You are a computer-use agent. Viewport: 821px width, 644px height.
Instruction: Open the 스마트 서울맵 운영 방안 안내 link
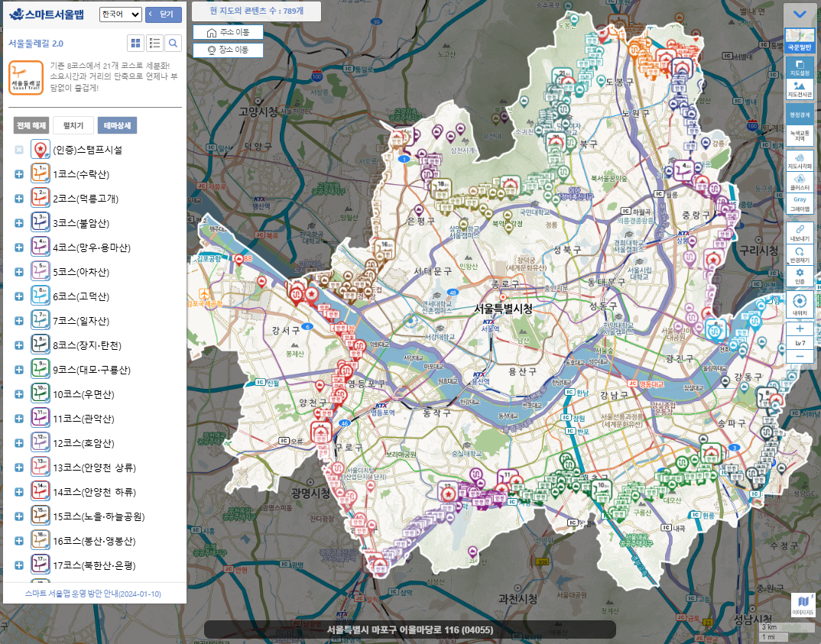(x=92, y=594)
